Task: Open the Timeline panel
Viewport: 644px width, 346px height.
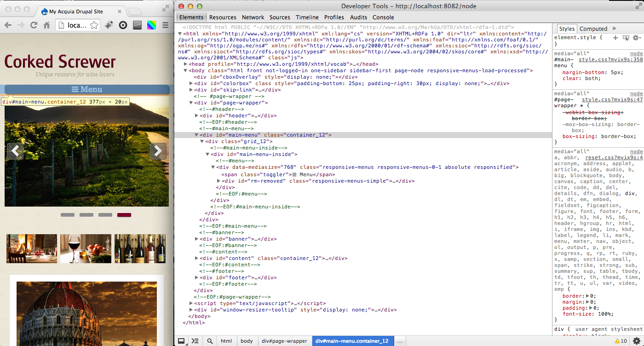Action: [x=307, y=17]
